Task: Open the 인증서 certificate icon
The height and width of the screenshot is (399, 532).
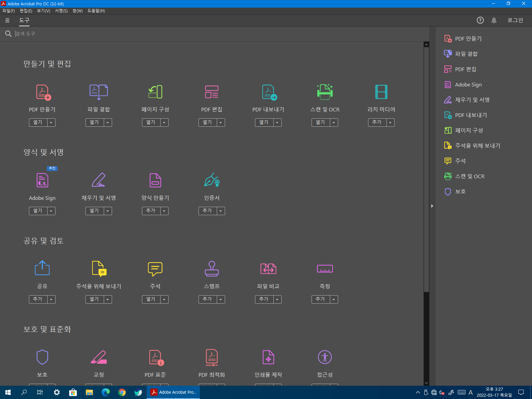Action: coord(212,180)
